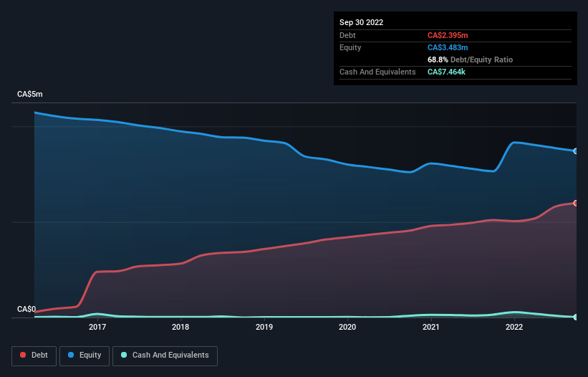Click the 2021 x-axis label
The image size is (588, 377).
click(431, 327)
